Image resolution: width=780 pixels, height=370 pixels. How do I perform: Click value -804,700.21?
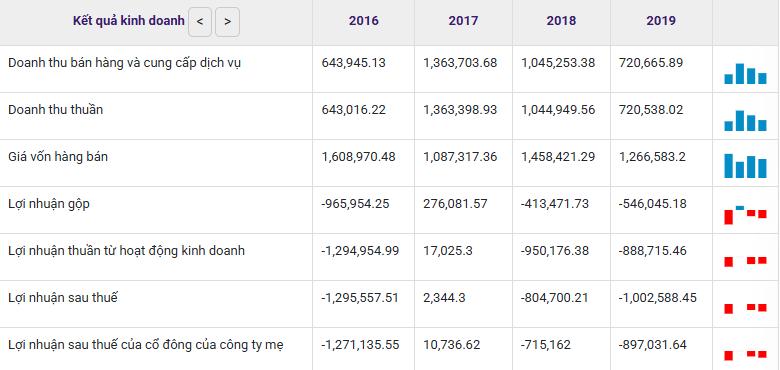pos(554,298)
